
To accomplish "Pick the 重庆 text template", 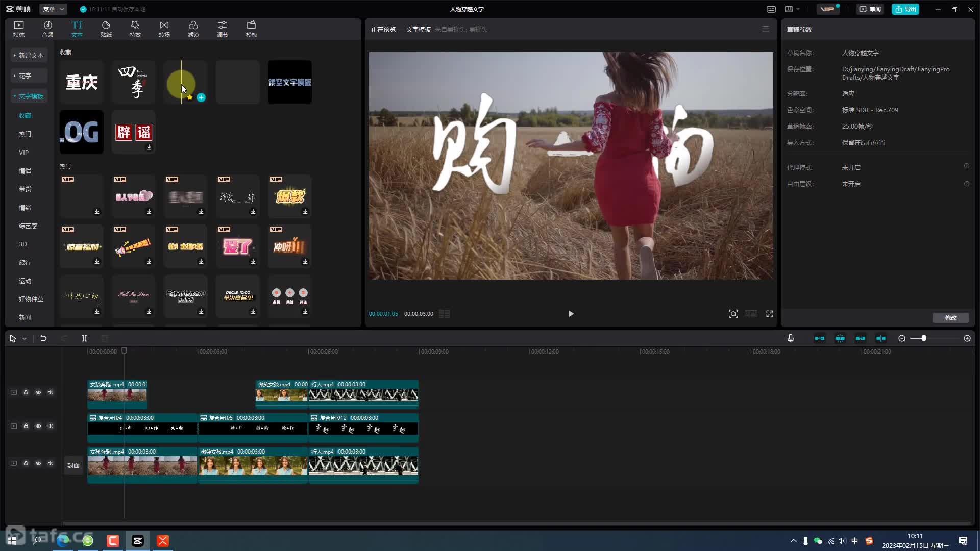I will (x=82, y=82).
